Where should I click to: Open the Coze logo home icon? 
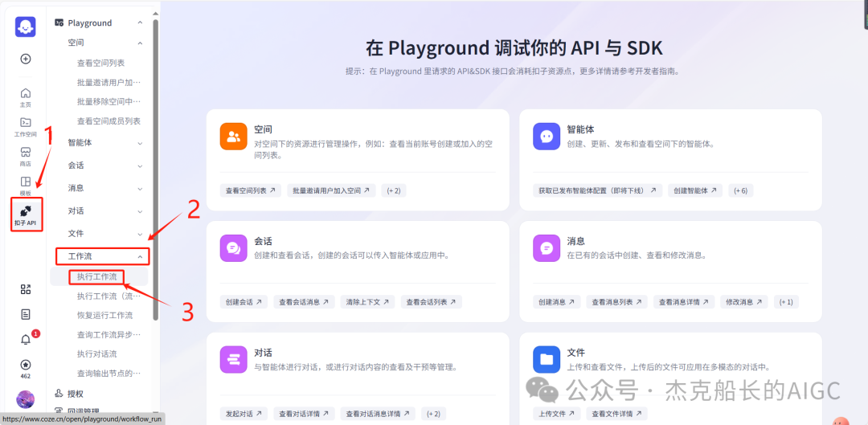coord(26,27)
